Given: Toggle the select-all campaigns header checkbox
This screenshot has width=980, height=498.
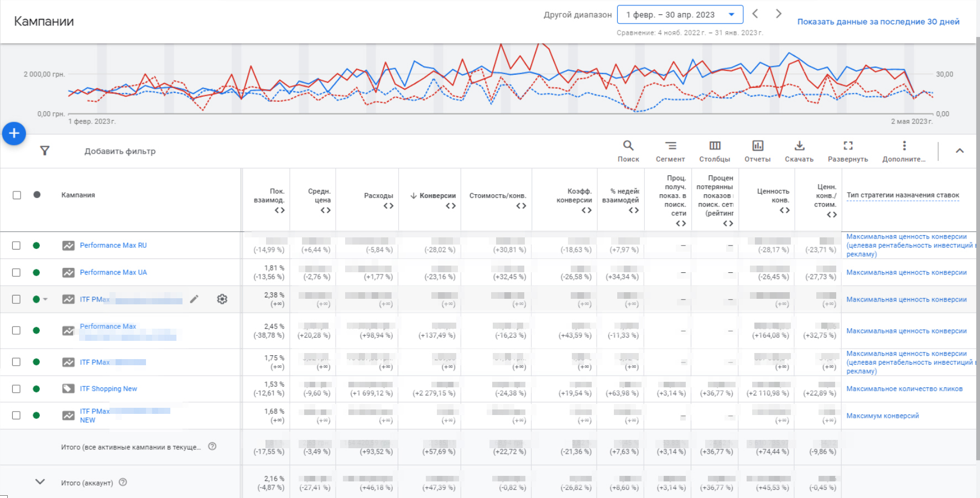Looking at the screenshot, I should tap(17, 195).
